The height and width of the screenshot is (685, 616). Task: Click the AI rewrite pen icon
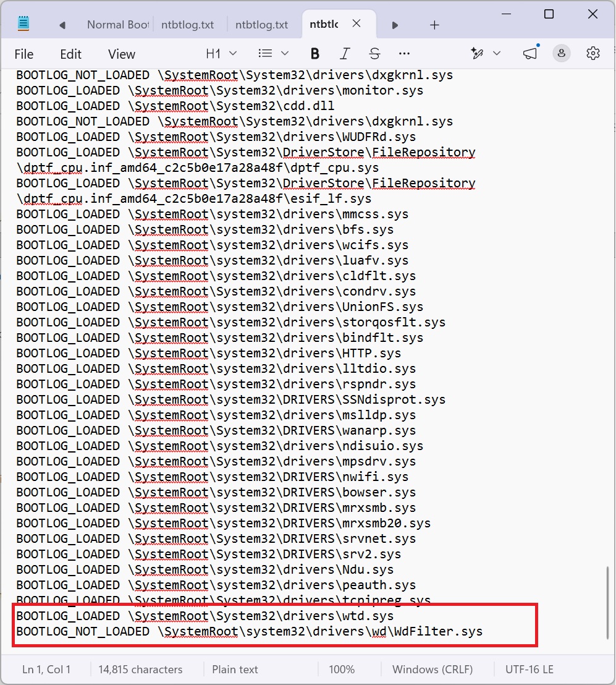[477, 53]
